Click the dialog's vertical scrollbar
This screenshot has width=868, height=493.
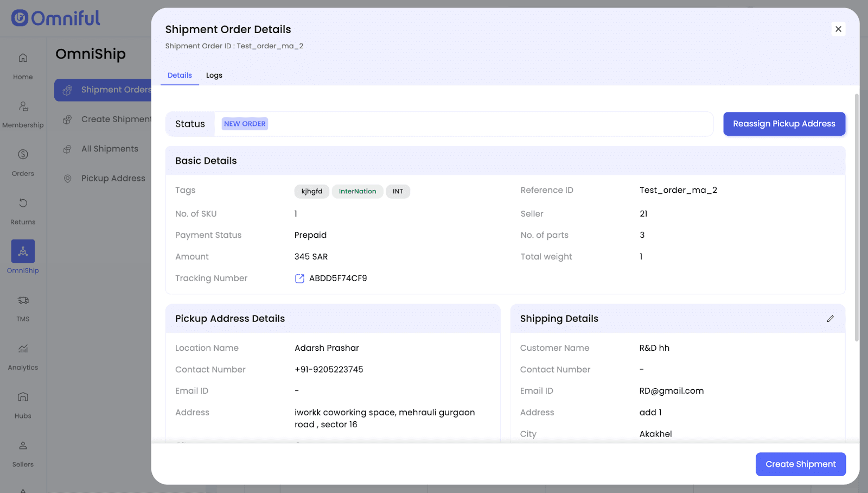857,217
